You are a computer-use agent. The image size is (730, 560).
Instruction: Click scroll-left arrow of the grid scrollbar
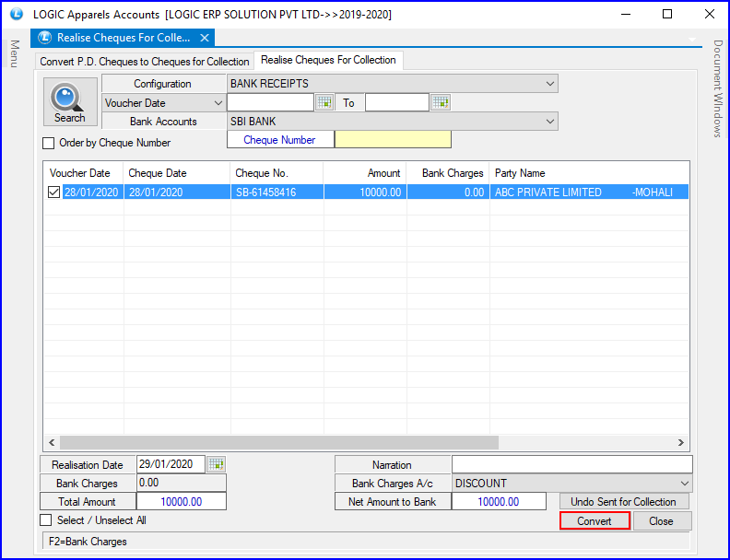52,442
